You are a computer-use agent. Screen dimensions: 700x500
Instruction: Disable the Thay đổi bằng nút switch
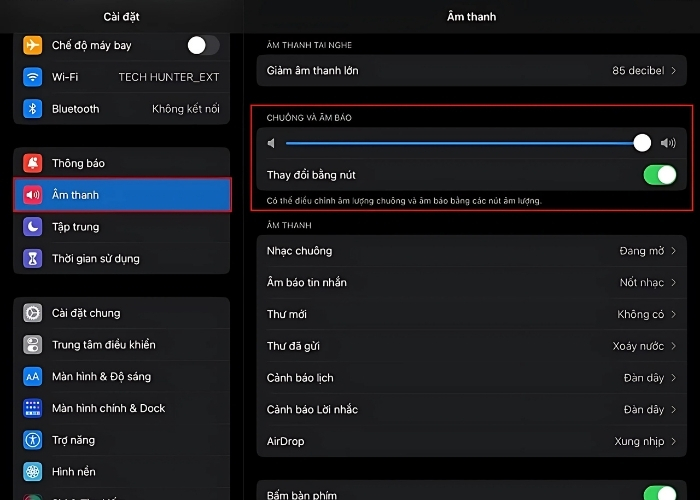pyautogui.click(x=660, y=175)
